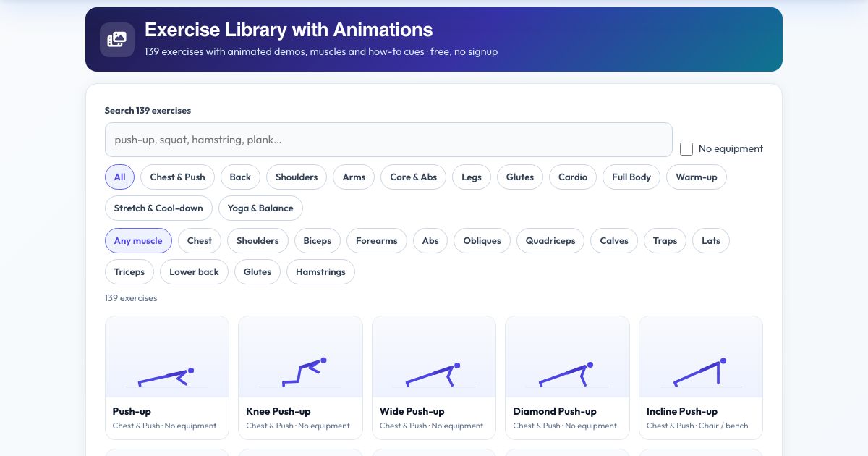Viewport: 868px width, 456px height.
Task: Click the "Search 139 exercises" label
Action: [x=148, y=111]
